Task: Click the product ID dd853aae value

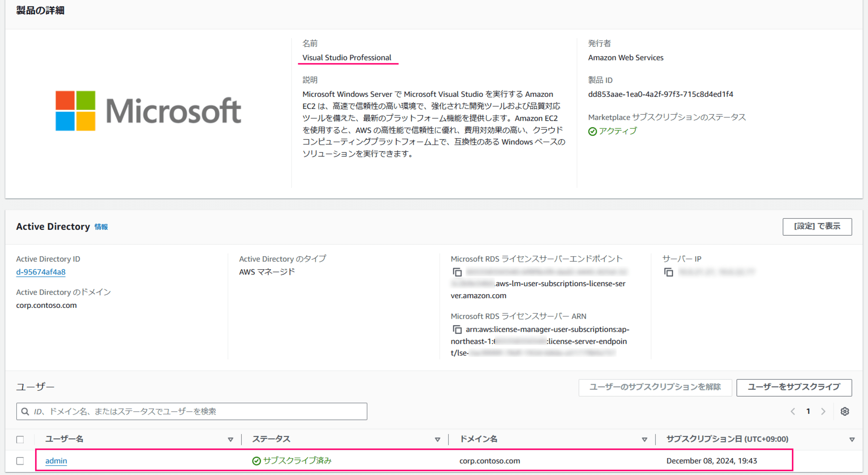Action: 661,94
